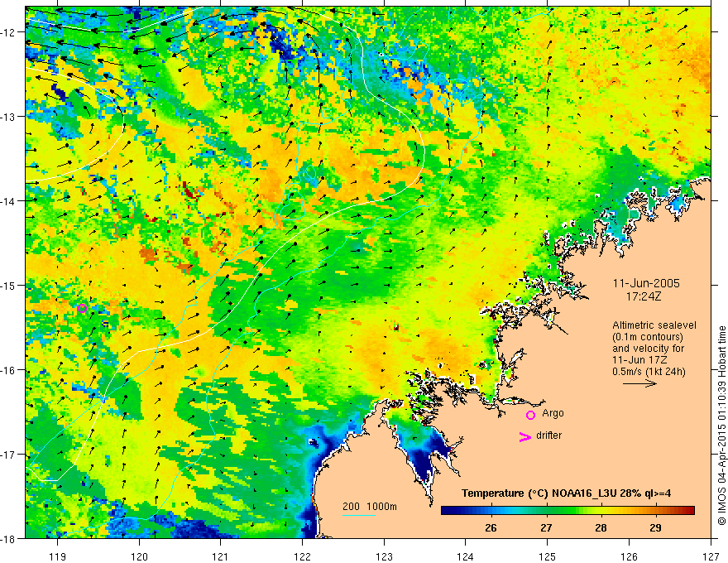Click the longitude axis label 126
The image size is (728, 563).
[x=629, y=556]
